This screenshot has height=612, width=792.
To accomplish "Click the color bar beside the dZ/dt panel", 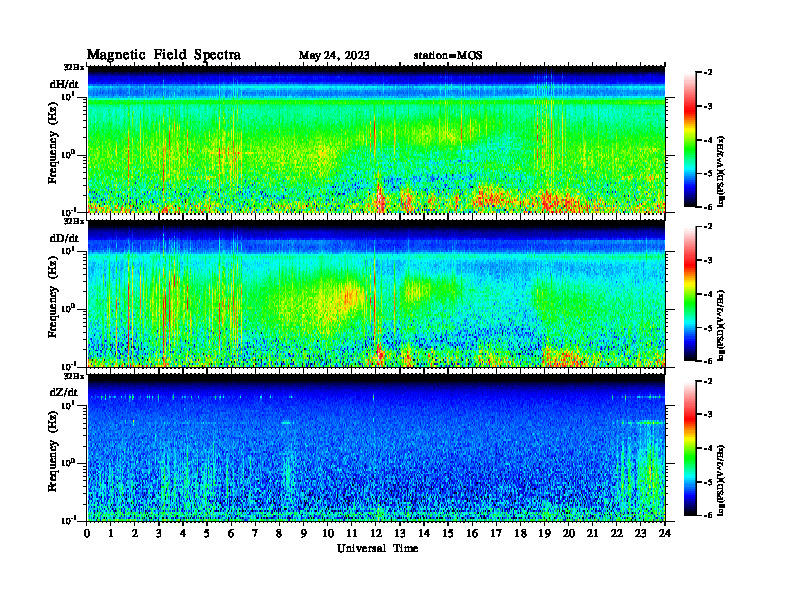I will click(x=690, y=448).
